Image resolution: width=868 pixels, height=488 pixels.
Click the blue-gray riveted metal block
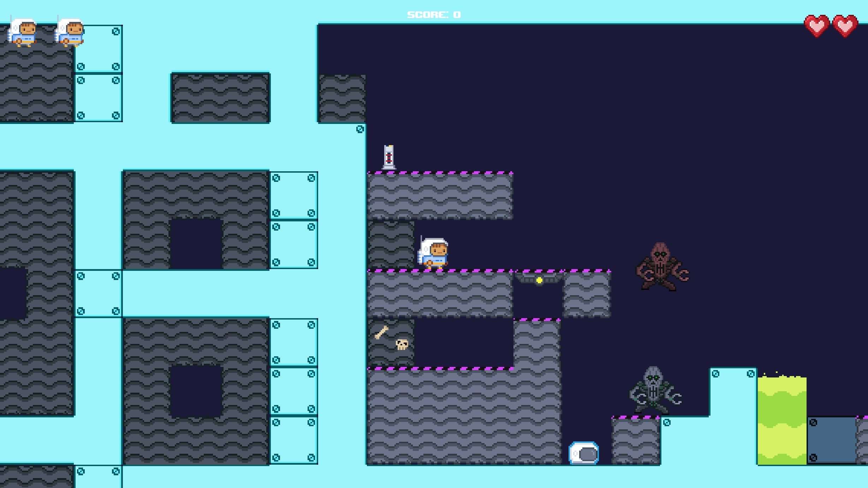[x=832, y=440]
